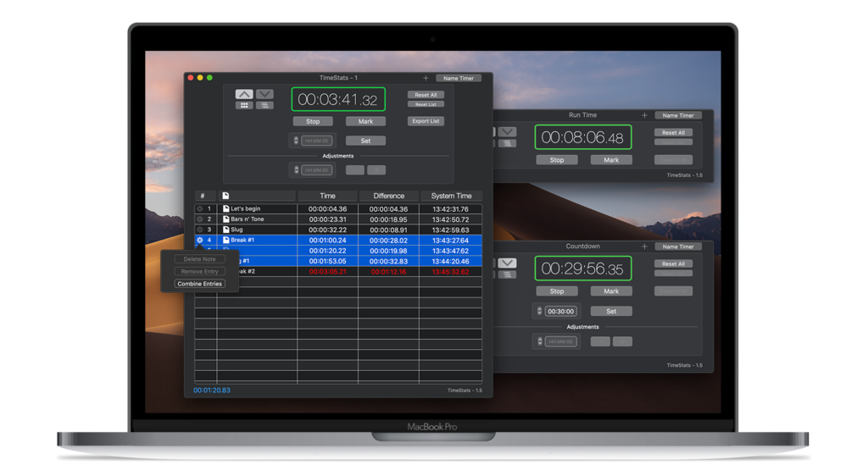Select the time cell 00:00:23.31
868x471 pixels.
pos(328,219)
